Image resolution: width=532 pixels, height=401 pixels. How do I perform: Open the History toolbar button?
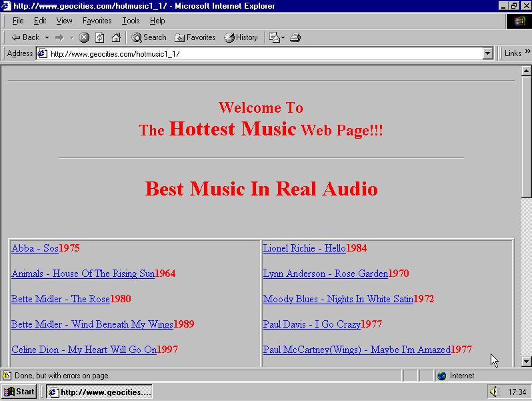click(x=241, y=37)
